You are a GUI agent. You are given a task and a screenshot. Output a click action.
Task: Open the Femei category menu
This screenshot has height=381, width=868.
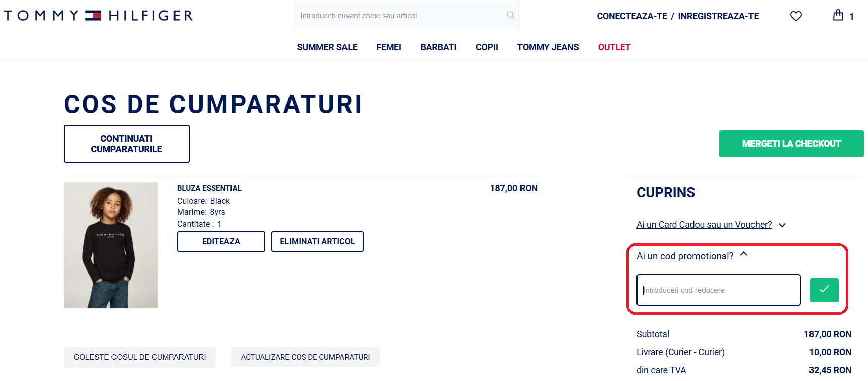pyautogui.click(x=388, y=47)
